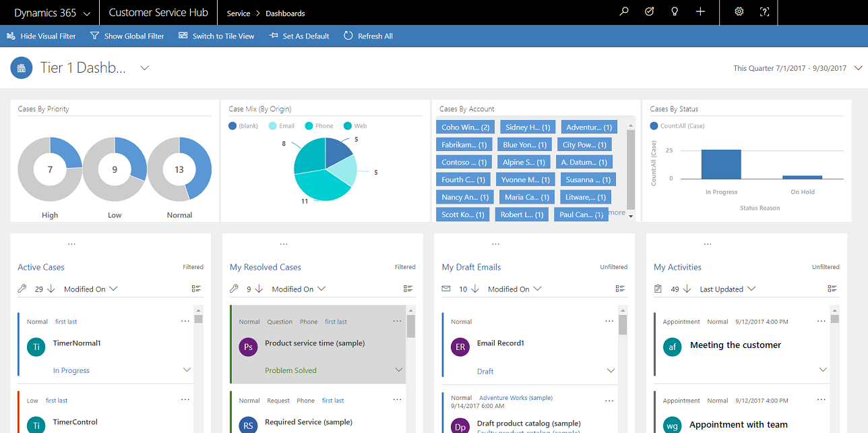Toggle the Web legend in Case Mix chart
868x433 pixels.
[x=355, y=125]
